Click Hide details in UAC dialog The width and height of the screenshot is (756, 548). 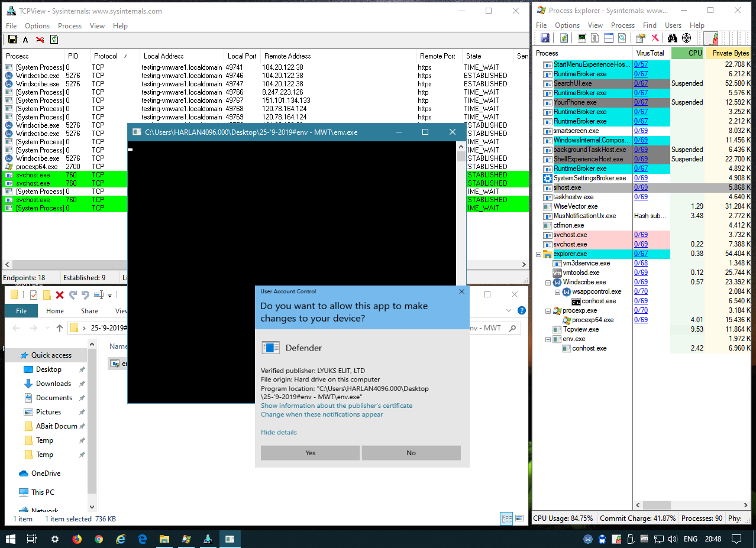[279, 432]
